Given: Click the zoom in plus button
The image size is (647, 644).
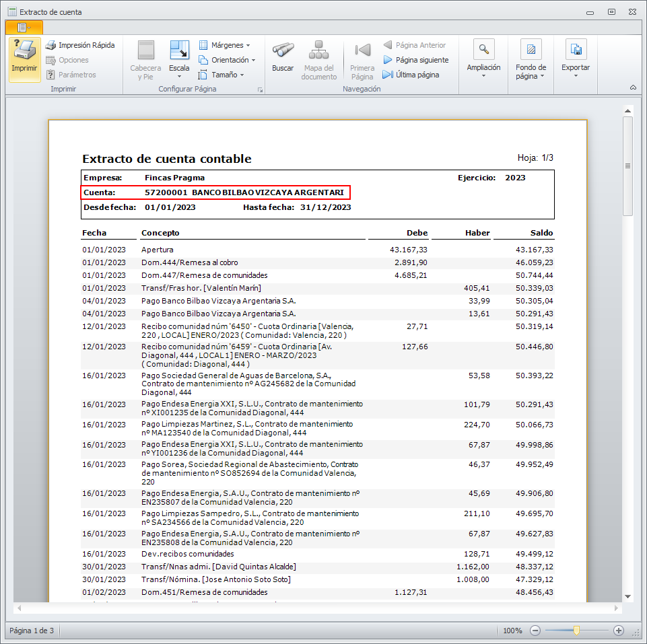Looking at the screenshot, I should coord(619,631).
